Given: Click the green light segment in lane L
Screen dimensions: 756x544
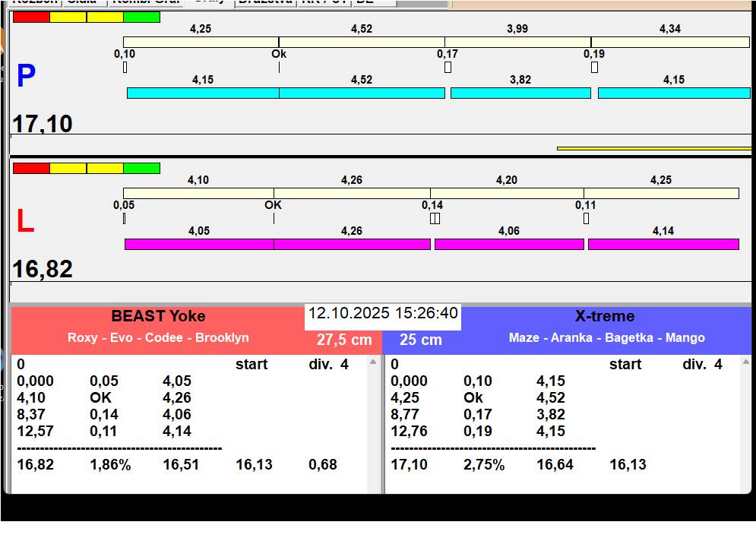Looking at the screenshot, I should pyautogui.click(x=141, y=168).
